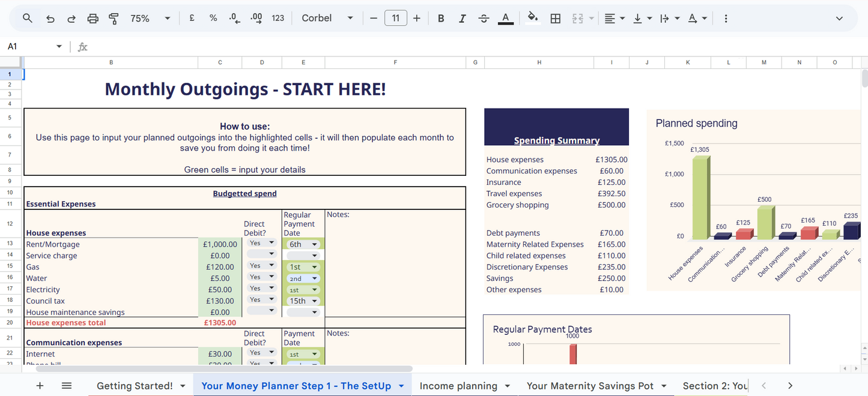Decrease decimal places
Viewport: 868px width, 396px height.
(234, 19)
